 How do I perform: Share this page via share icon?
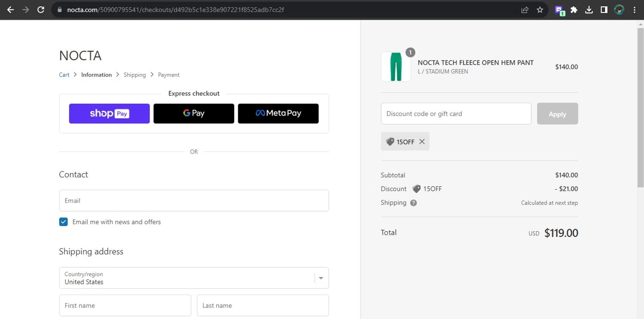525,9
